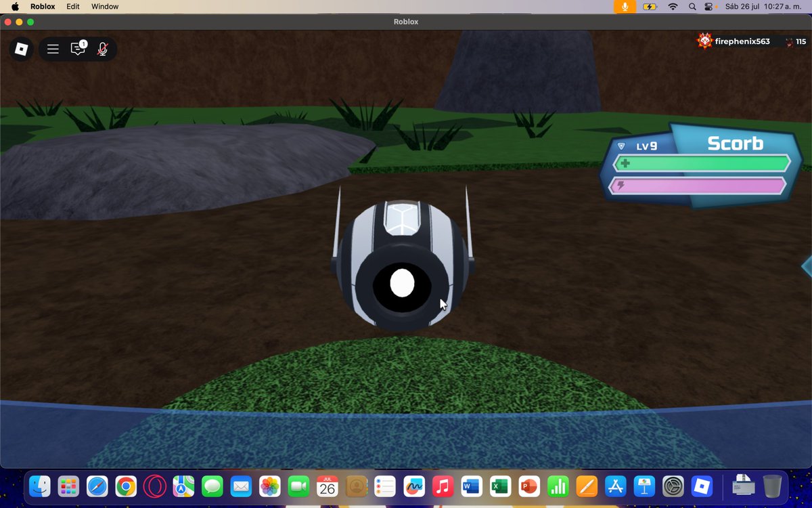The width and height of the screenshot is (812, 508).
Task: Click the Scorb name label
Action: tap(735, 144)
